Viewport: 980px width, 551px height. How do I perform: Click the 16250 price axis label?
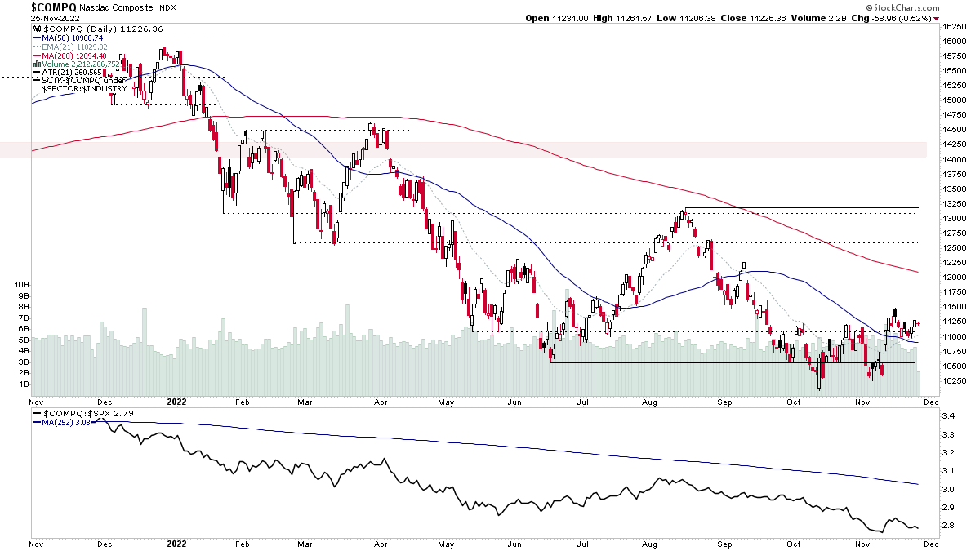[x=954, y=26]
